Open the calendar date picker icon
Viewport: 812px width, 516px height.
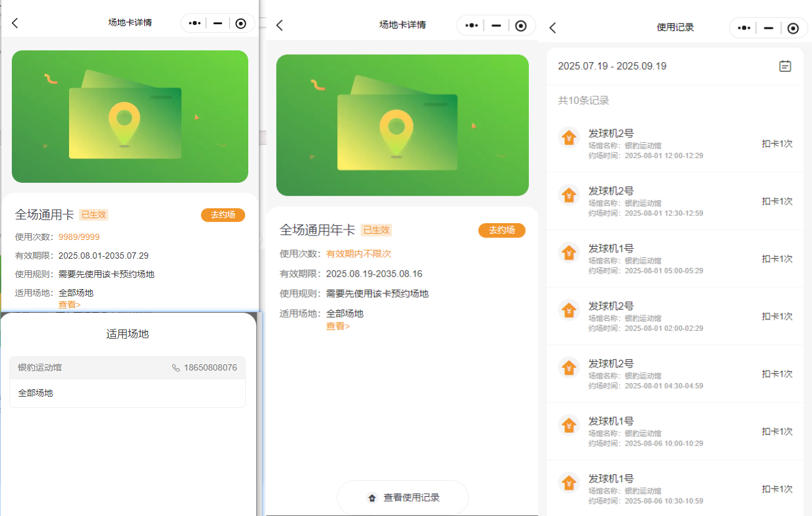(x=785, y=66)
